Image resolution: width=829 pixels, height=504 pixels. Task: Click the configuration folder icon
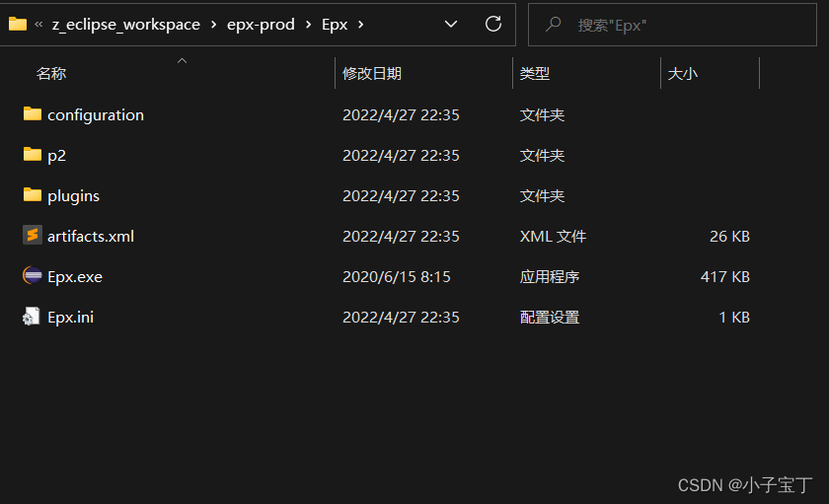tap(33, 113)
